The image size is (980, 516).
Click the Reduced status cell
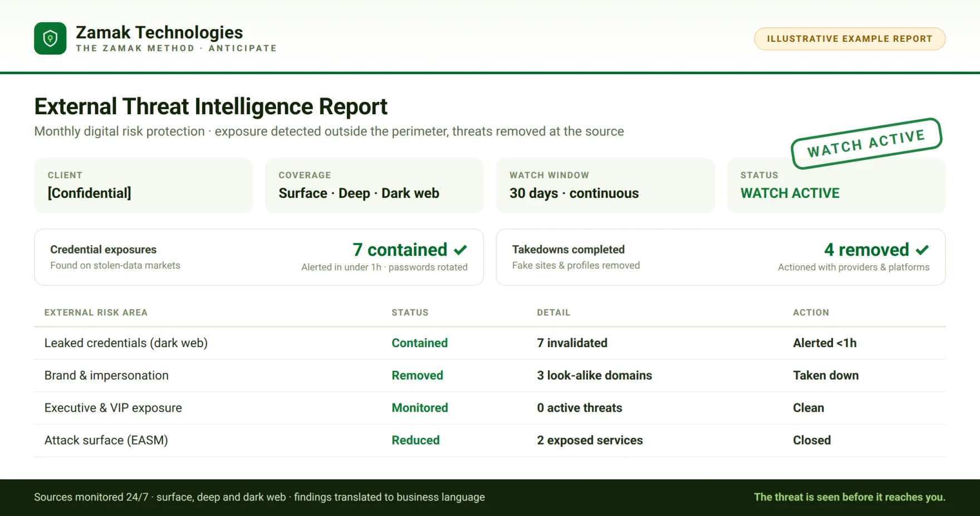click(415, 440)
